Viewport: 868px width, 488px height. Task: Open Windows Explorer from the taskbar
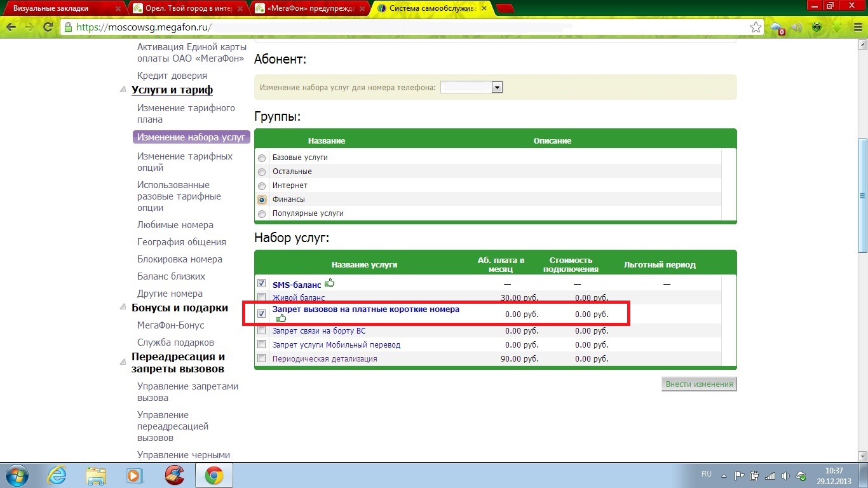97,475
